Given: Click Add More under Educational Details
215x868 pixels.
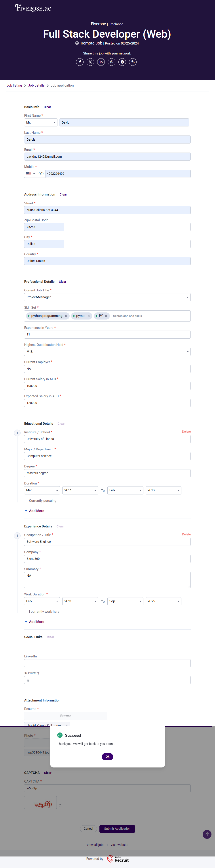Looking at the screenshot, I should (x=35, y=511).
